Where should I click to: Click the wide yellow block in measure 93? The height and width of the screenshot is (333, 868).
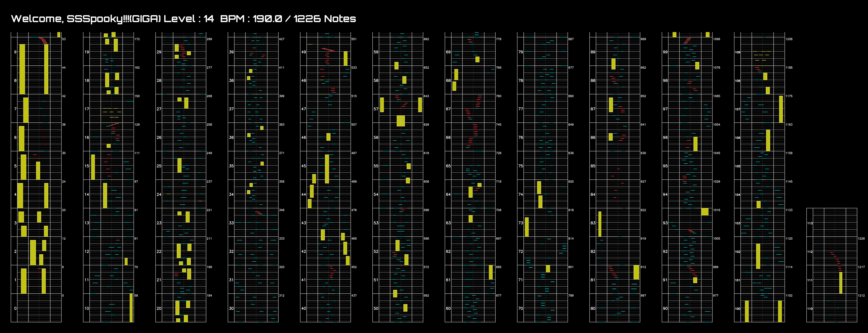pos(705,211)
